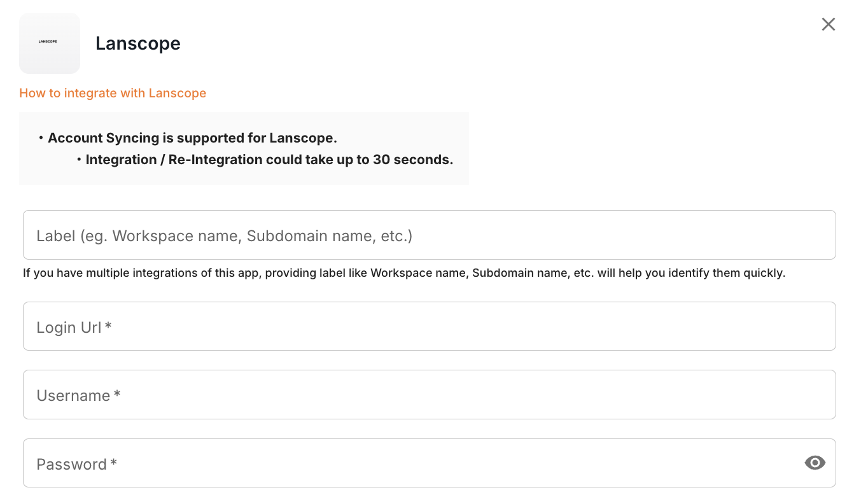This screenshot has width=854, height=504.
Task: Click the word 'Lanscope' in orange link
Action: pos(178,93)
